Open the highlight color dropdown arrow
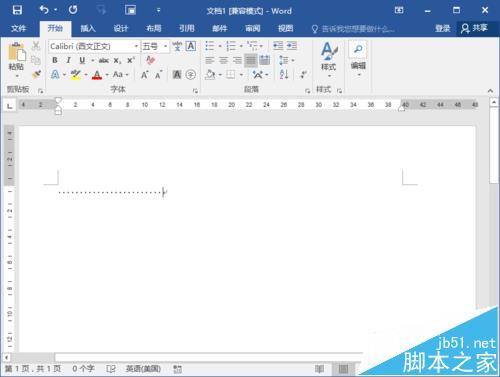The height and width of the screenshot is (377, 500). coord(86,75)
